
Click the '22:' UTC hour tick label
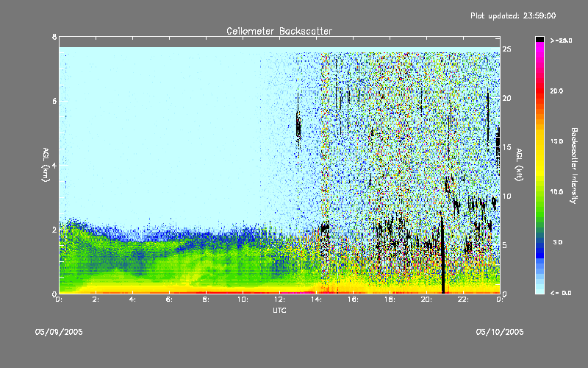pyautogui.click(x=463, y=300)
